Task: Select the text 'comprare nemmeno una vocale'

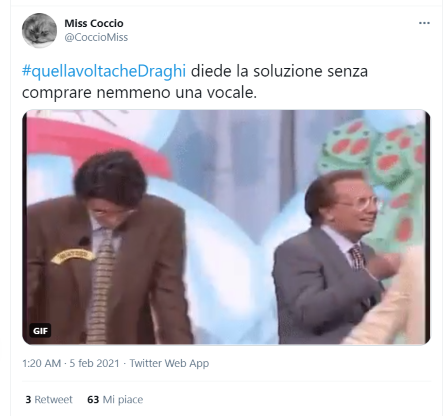Action: pos(139,92)
